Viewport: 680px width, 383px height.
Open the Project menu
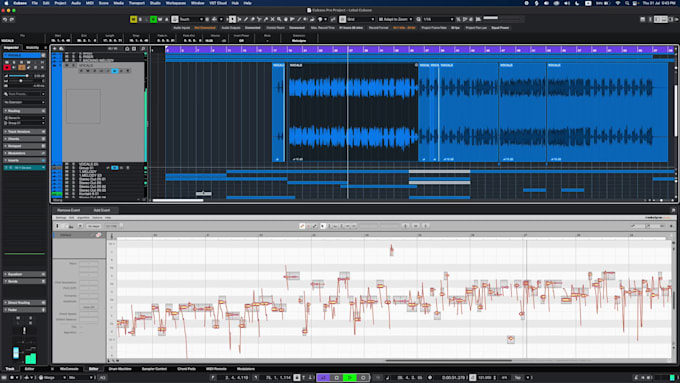pos(60,3)
